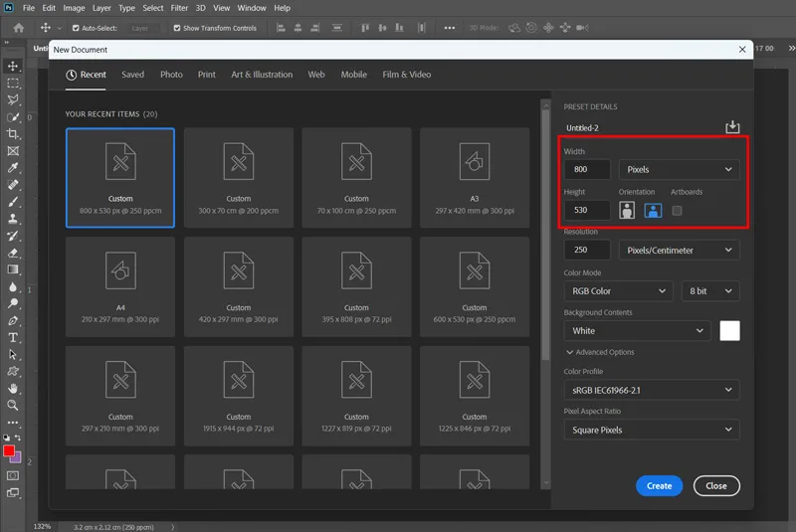Toggle the Auto-Select checkbox

(76, 29)
